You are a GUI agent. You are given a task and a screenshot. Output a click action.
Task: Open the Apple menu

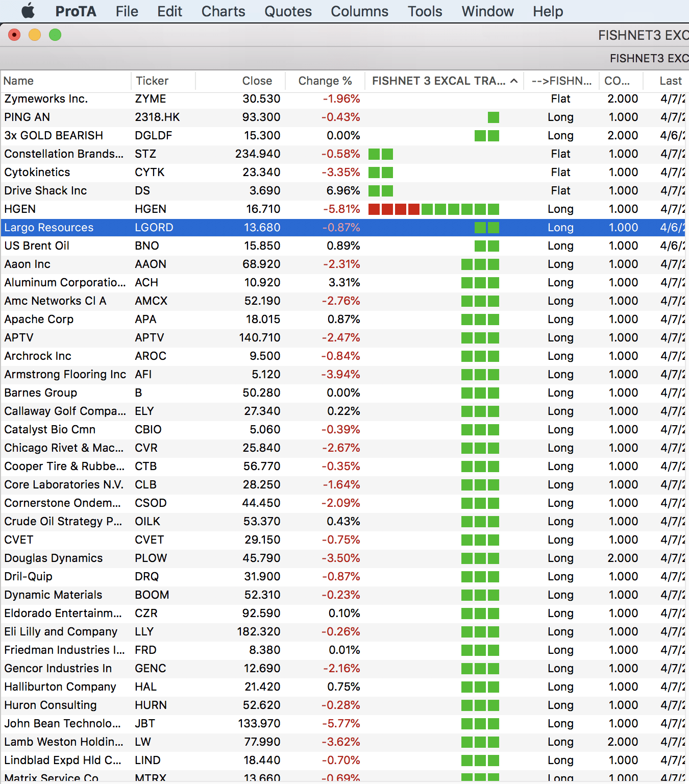coord(28,11)
